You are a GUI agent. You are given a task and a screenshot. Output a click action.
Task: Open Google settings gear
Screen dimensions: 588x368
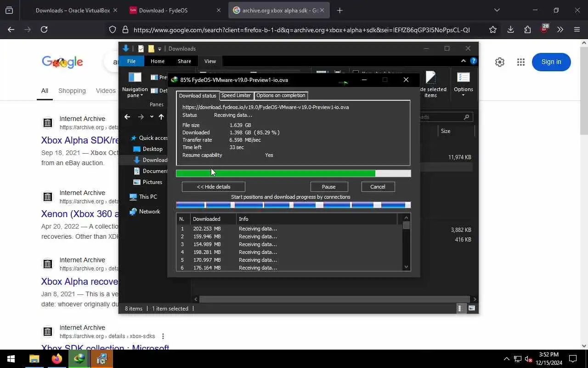tap(500, 62)
